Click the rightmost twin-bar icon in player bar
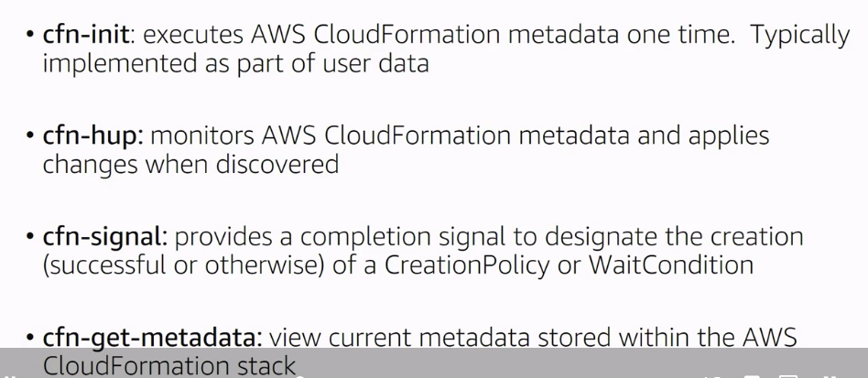 click(x=830, y=377)
